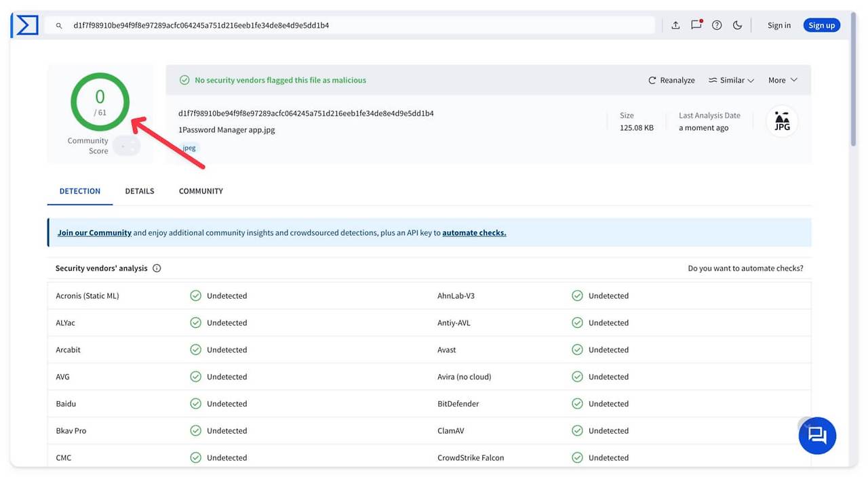Screen dimensions: 868x477
Task: Click the green check in no-vendors-flagged banner
Action: (x=184, y=80)
